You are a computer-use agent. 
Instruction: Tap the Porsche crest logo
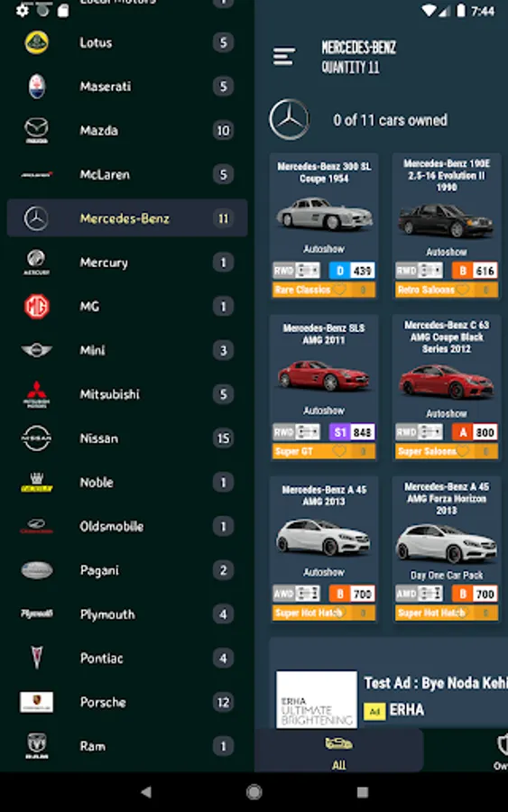(36, 702)
